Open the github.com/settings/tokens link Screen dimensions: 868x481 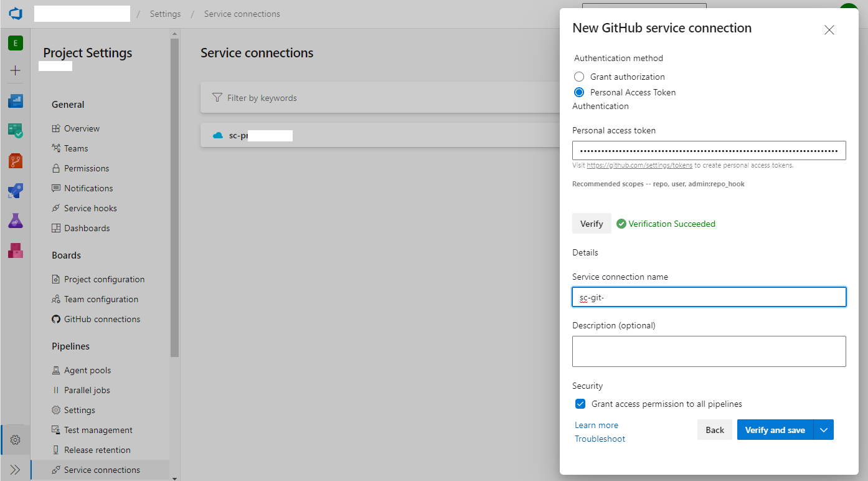639,166
